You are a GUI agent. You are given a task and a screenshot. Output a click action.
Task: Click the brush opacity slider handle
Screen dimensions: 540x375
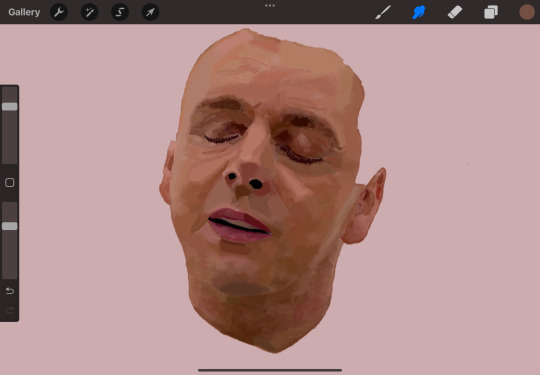(x=10, y=226)
